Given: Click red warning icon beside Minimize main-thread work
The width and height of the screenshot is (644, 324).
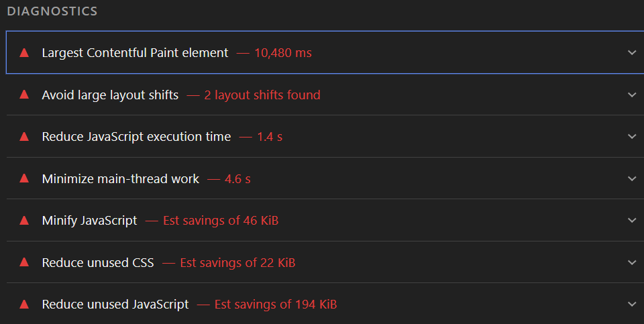Looking at the screenshot, I should [x=24, y=178].
